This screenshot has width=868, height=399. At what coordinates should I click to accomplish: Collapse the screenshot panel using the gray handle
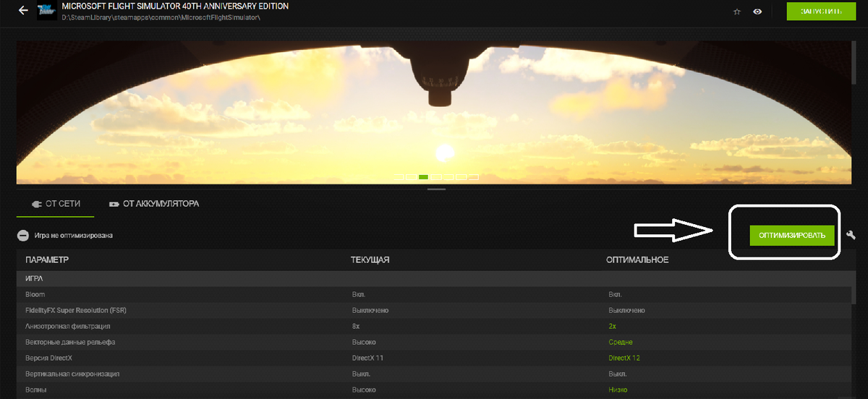pos(436,189)
